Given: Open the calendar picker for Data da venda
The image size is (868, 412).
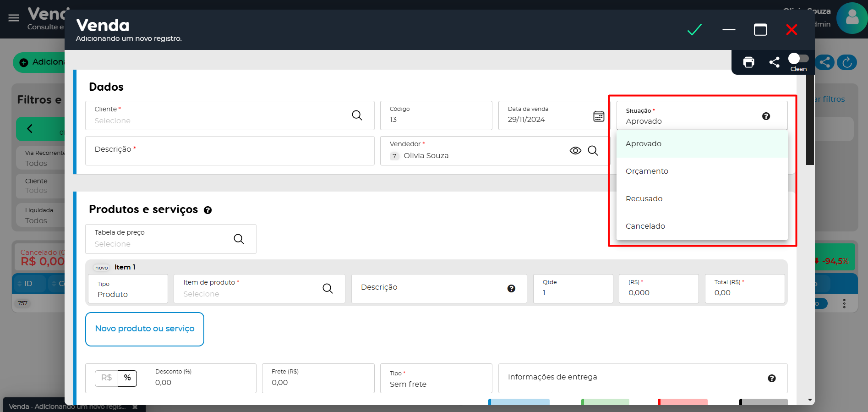Looking at the screenshot, I should coord(598,116).
